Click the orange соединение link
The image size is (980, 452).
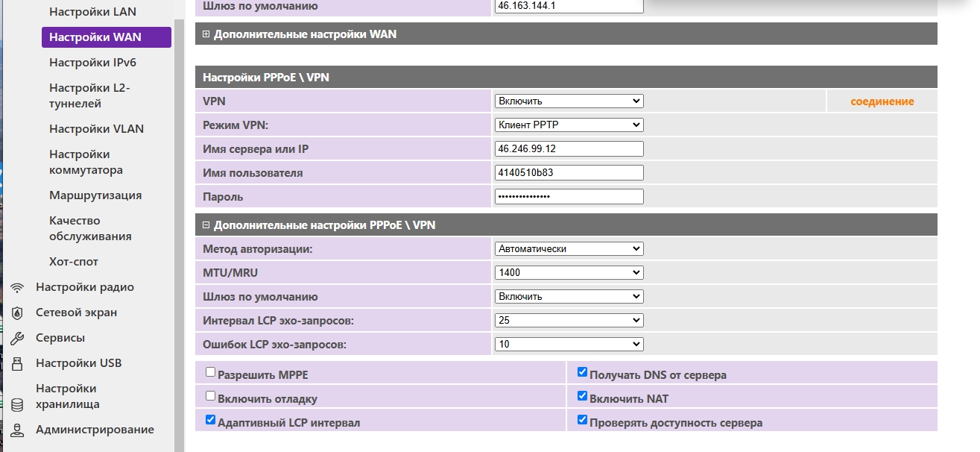pos(882,101)
